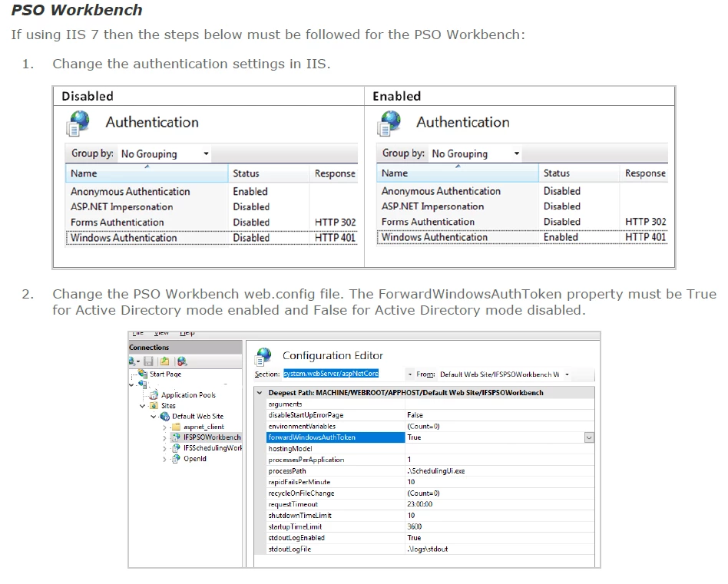Click the stdoutLogEnabled value True
Screen dimensions: 728x584
coord(414,538)
